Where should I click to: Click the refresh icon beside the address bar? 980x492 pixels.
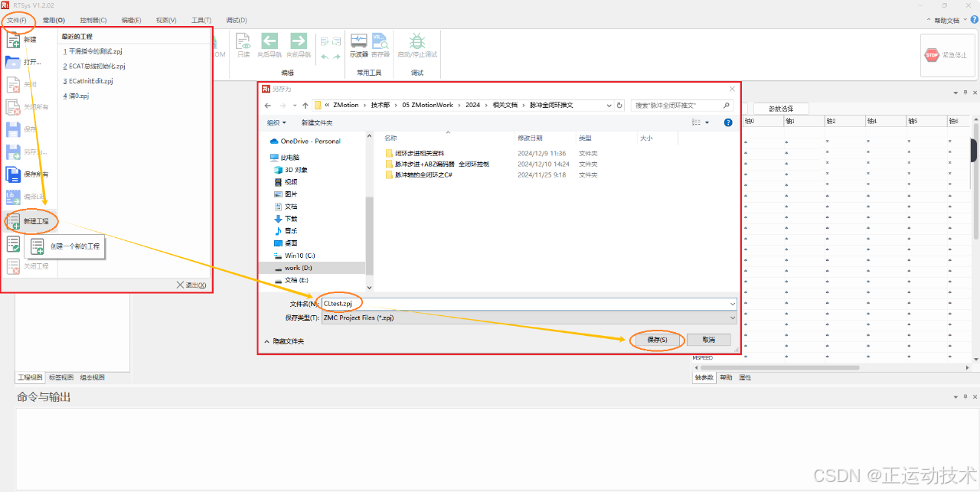(619, 105)
